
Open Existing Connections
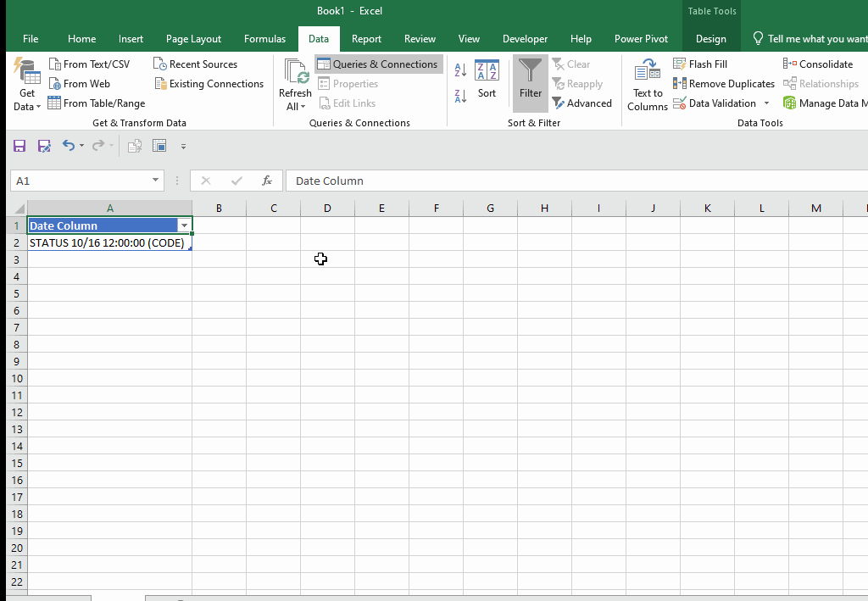(x=209, y=84)
